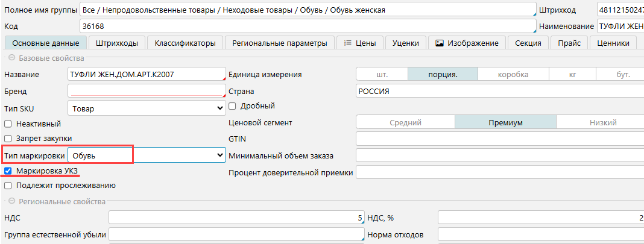The height and width of the screenshot is (244, 644).
Task: Enable the Неактивный checkbox
Action: [8, 124]
